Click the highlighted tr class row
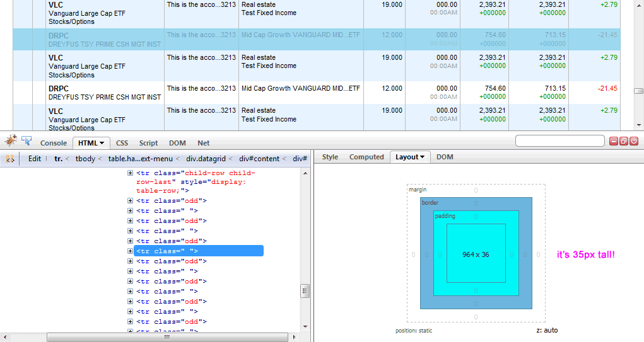 coord(199,251)
